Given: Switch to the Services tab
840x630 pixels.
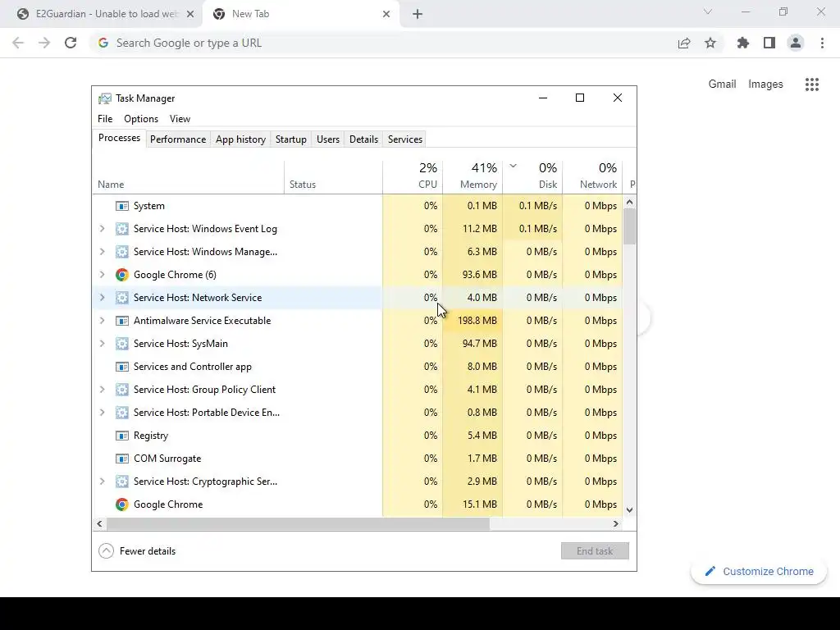Looking at the screenshot, I should pos(405,139).
